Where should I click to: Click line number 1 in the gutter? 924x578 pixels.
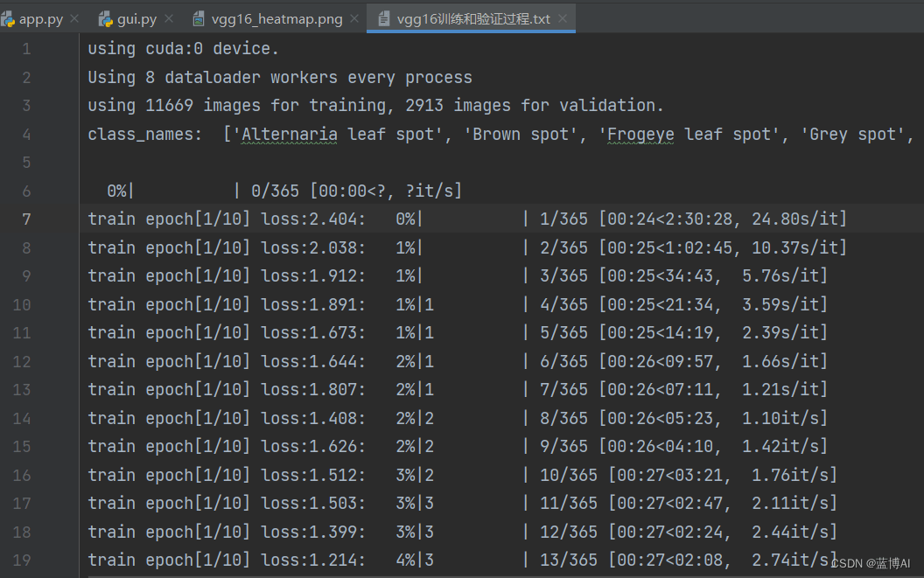(x=26, y=49)
